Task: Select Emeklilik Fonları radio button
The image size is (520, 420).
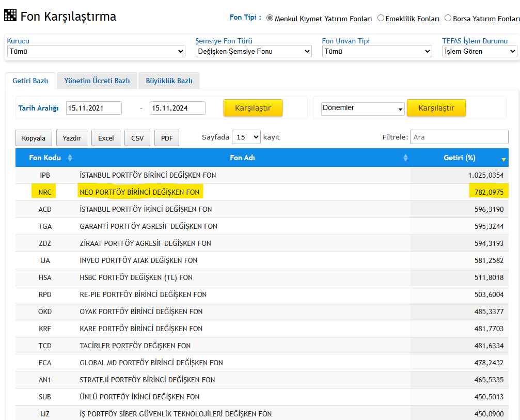Action: pyautogui.click(x=381, y=18)
